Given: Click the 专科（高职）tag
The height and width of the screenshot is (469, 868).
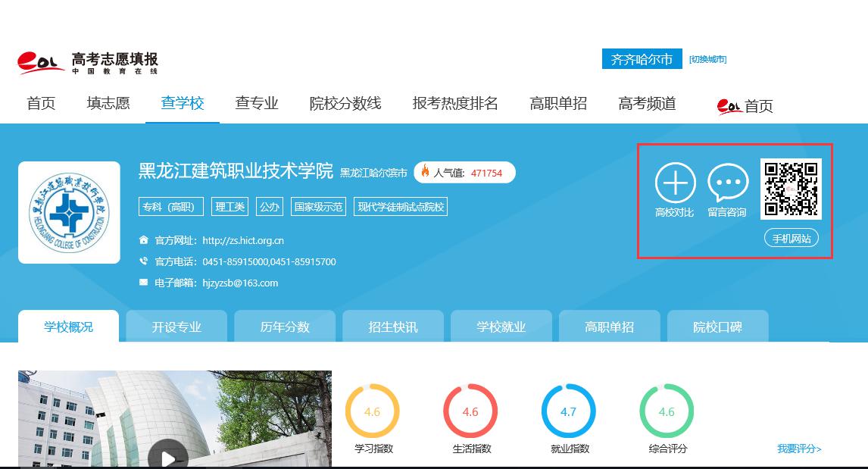Looking at the screenshot, I should 171,207.
